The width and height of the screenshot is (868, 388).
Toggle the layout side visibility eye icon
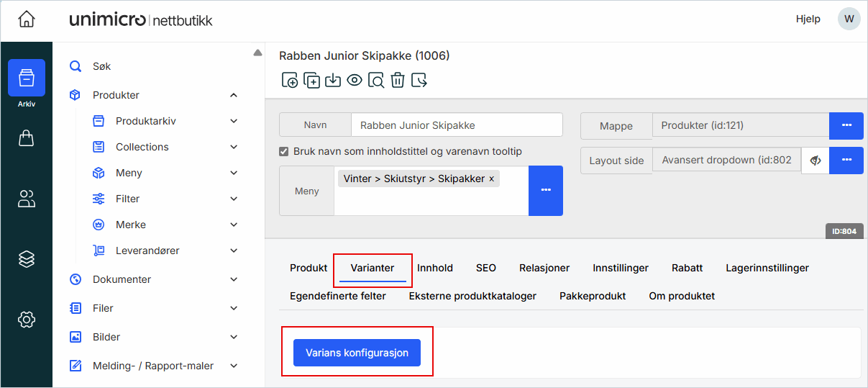pos(815,161)
